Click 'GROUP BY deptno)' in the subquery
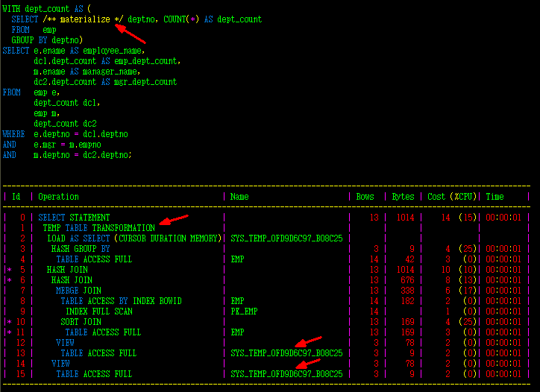This screenshot has height=392, width=540. (x=47, y=40)
